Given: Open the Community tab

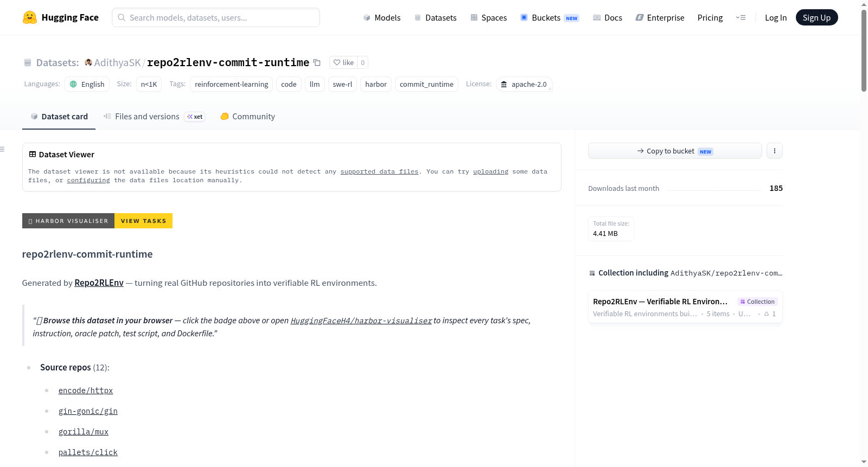Looking at the screenshot, I should 248,116.
